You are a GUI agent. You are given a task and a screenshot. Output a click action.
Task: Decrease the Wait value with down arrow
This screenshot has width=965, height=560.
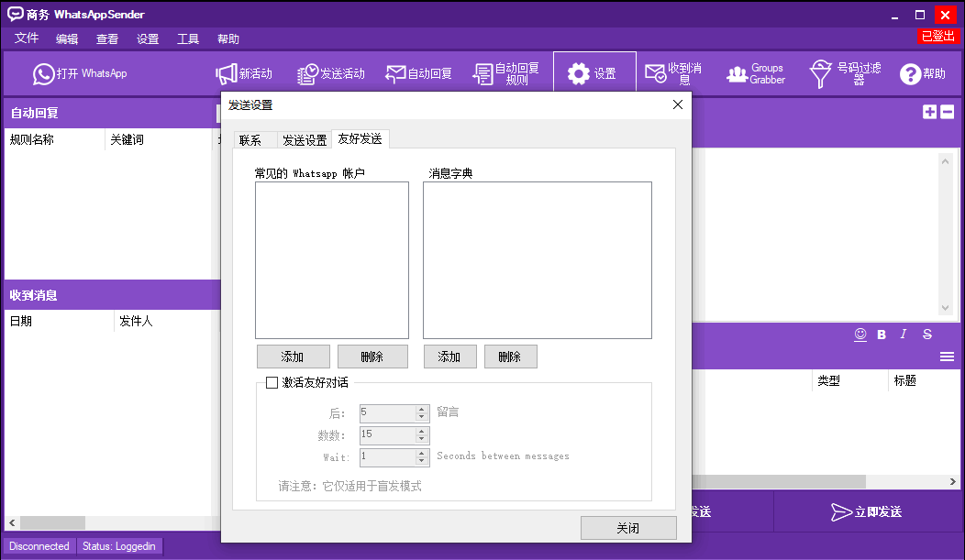pos(422,461)
